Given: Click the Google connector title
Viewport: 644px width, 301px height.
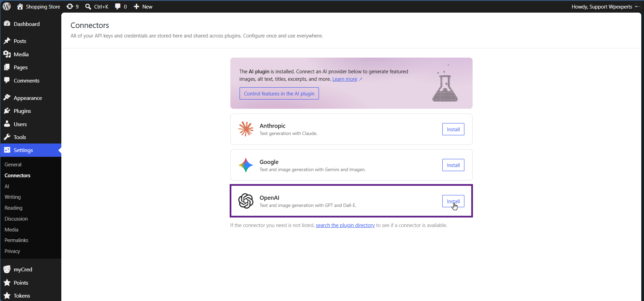Looking at the screenshot, I should point(269,162).
